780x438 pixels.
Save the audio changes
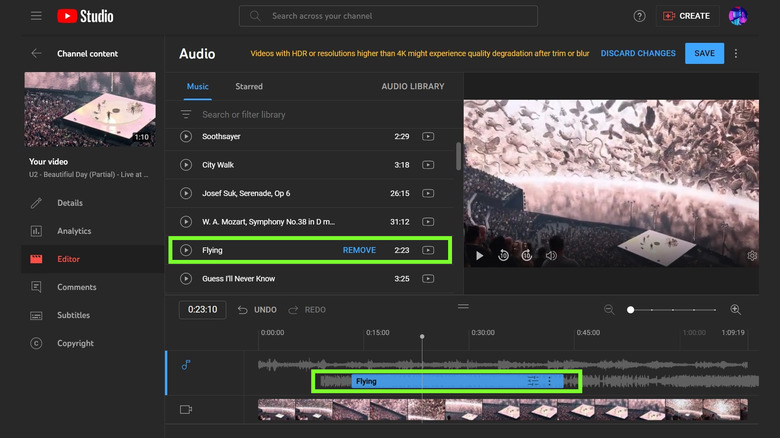[x=704, y=53]
